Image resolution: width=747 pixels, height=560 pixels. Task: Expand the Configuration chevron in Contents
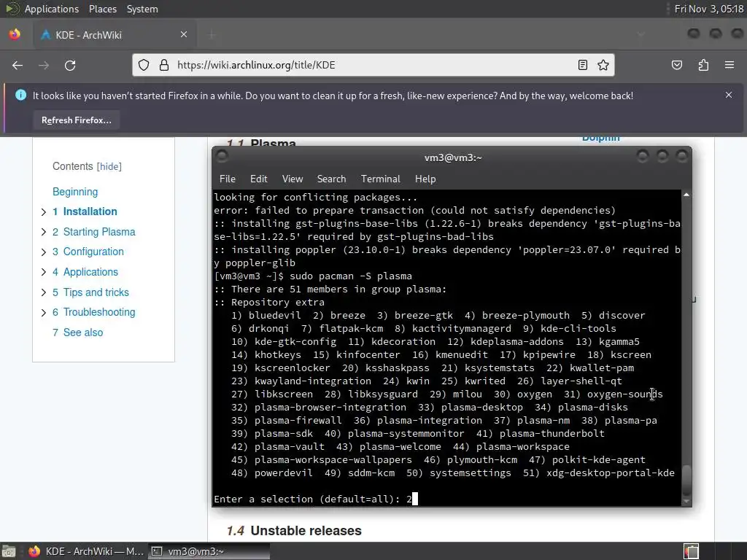[x=43, y=252]
